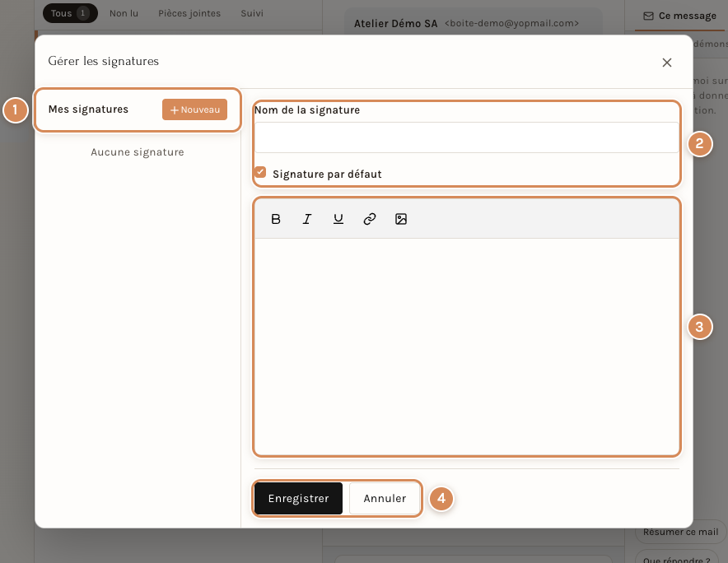Click the sender name Atelier Démo SA
This screenshot has width=728, height=563.
395,24
